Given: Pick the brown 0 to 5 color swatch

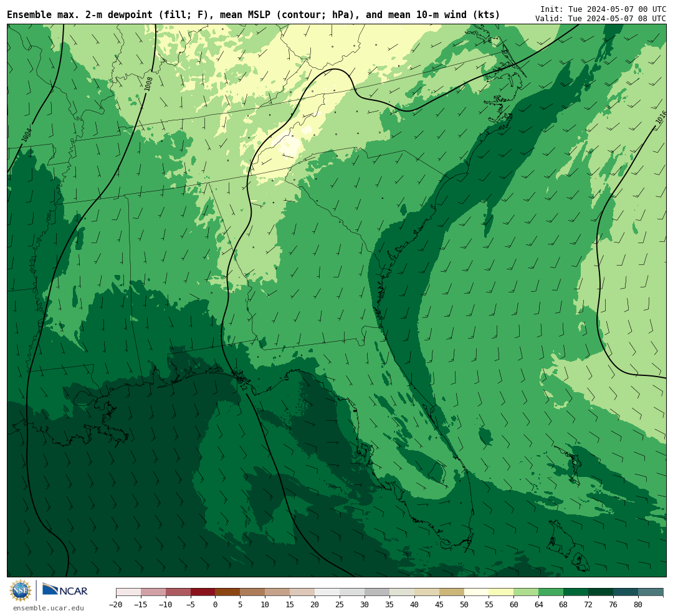Looking at the screenshot, I should 227,592.
